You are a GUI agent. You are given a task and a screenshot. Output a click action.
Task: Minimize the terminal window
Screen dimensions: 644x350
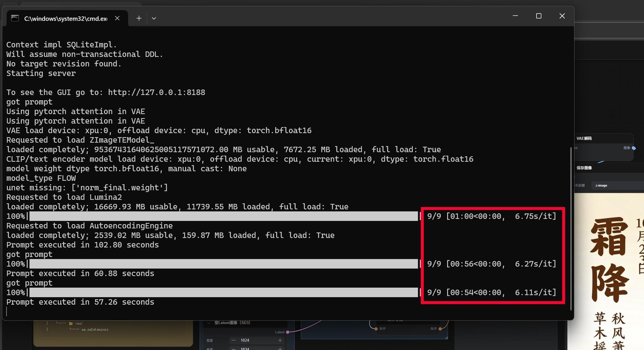click(x=515, y=16)
